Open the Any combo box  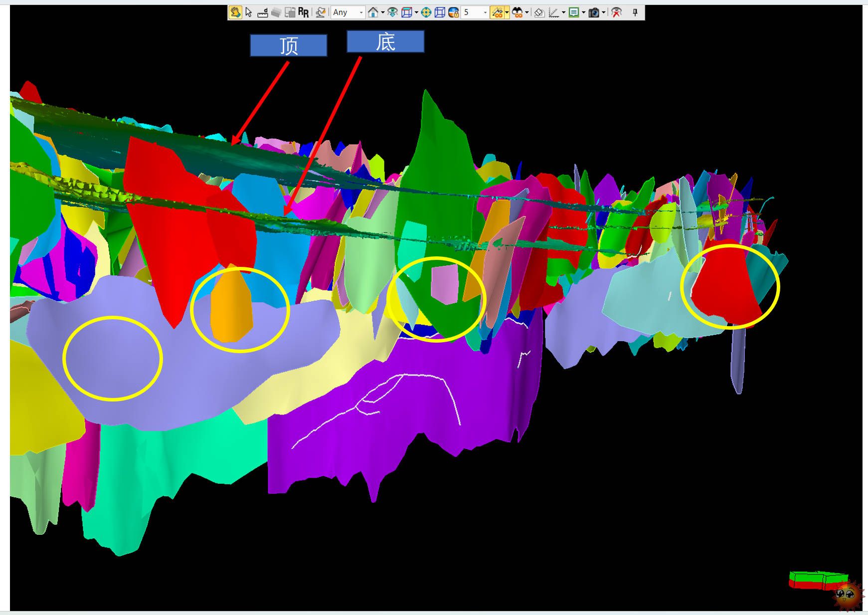coord(348,12)
